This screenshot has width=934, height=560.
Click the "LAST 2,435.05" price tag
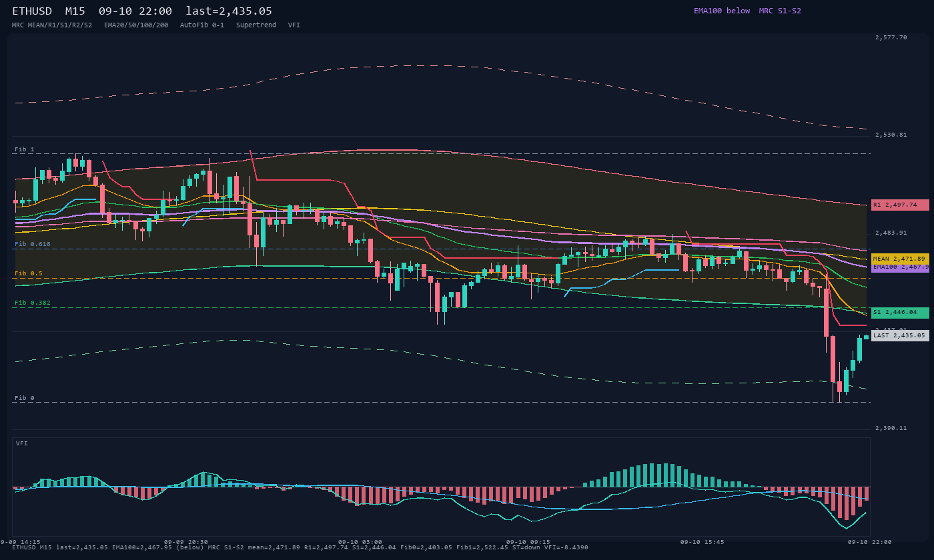click(900, 335)
